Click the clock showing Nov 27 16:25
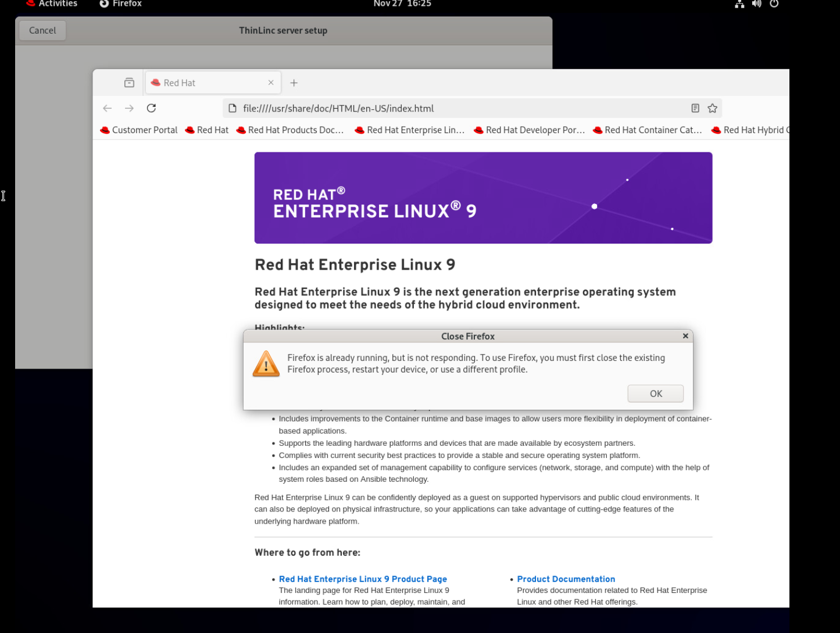Viewport: 840px width, 633px height. (x=402, y=4)
